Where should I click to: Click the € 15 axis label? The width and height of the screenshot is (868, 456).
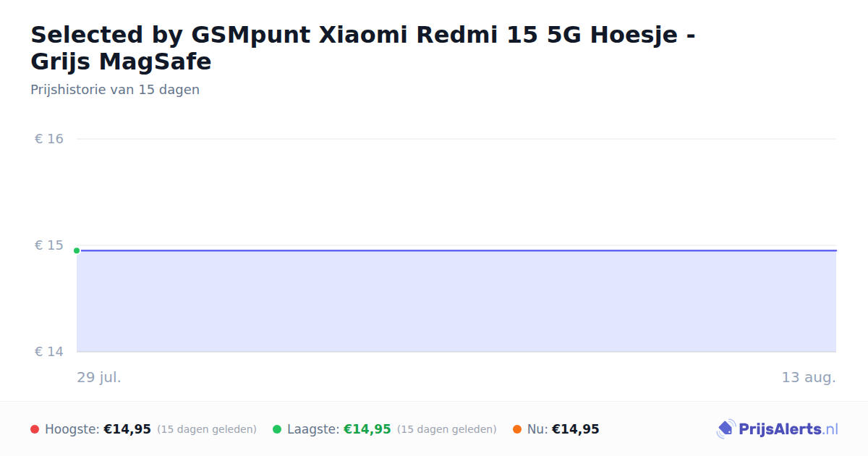49,245
